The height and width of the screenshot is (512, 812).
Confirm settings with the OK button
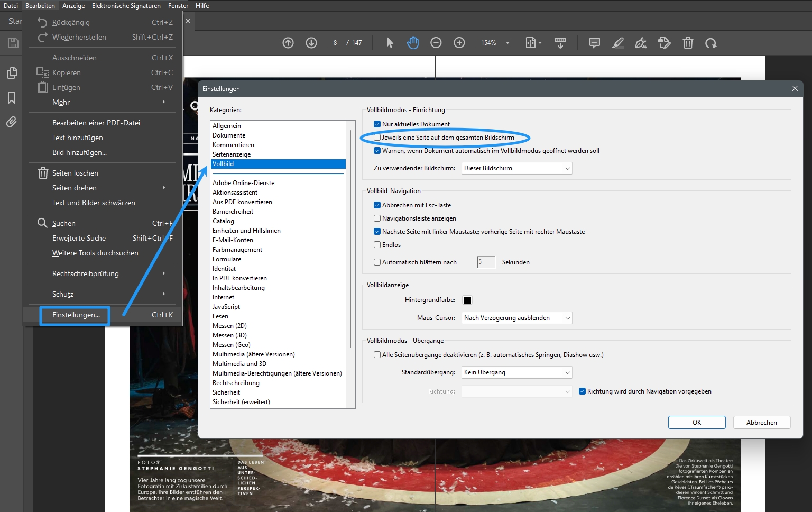[x=697, y=423]
